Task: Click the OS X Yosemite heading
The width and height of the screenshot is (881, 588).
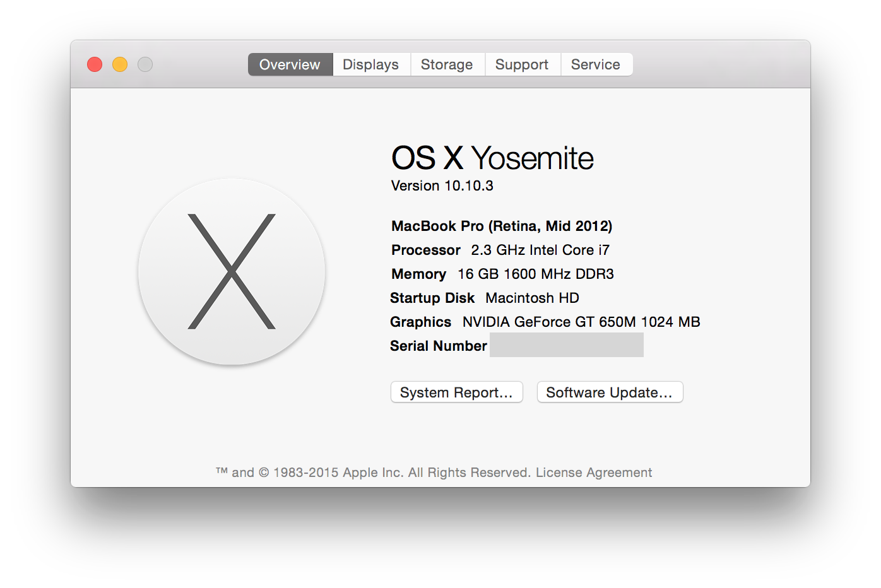Action: [x=492, y=158]
